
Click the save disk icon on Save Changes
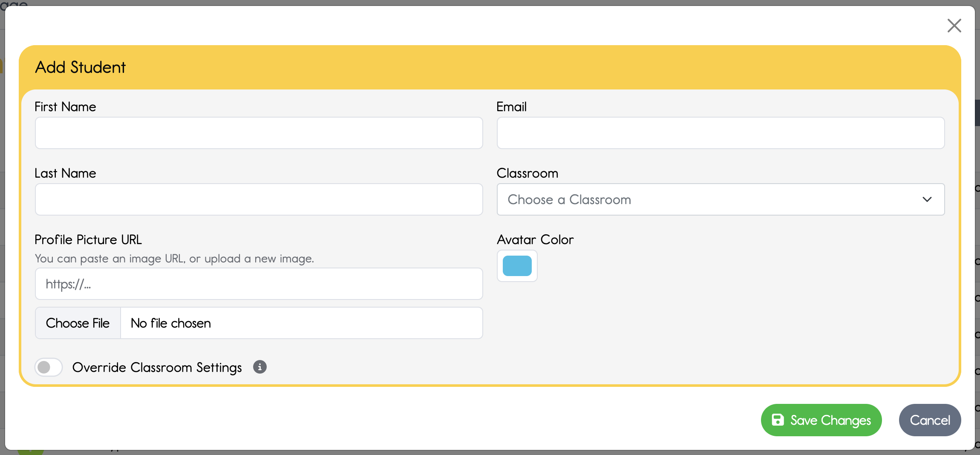[778, 420]
